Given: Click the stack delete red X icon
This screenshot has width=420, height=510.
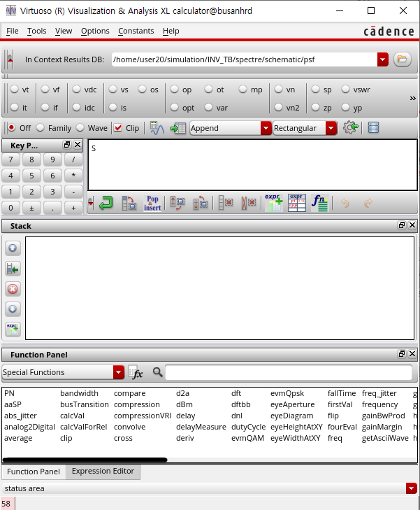Looking at the screenshot, I should pyautogui.click(x=13, y=289).
